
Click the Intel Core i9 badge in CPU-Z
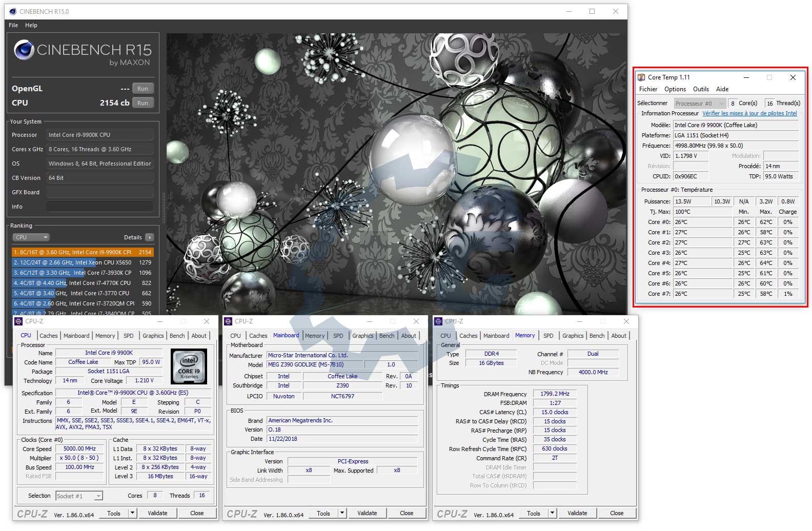pyautogui.click(x=189, y=366)
